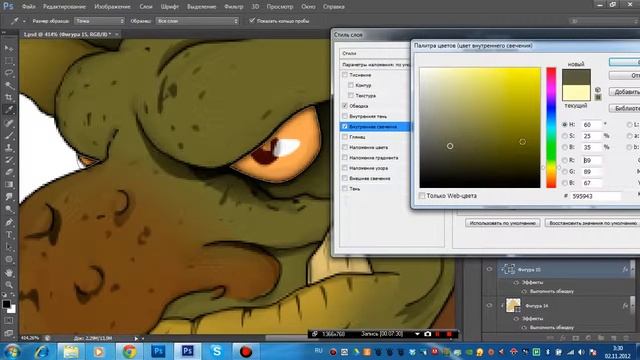
Task: Select the Eraser tool
Action: [x=9, y=172]
